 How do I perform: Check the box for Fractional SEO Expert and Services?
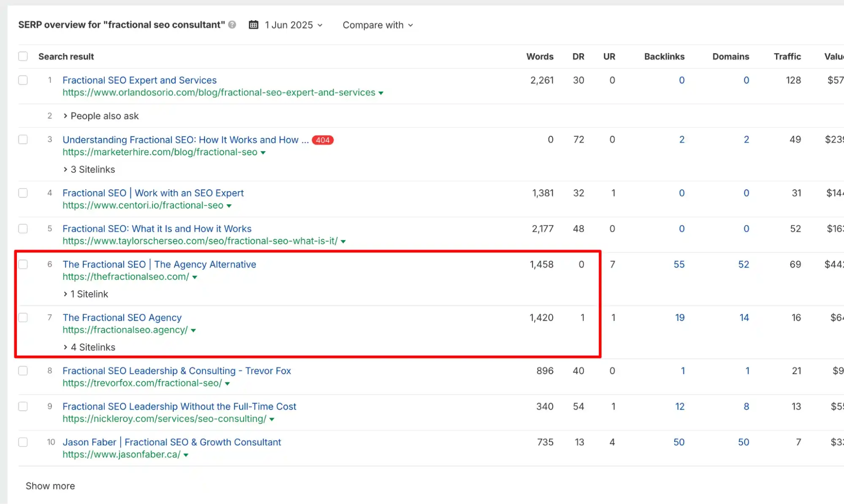23,80
